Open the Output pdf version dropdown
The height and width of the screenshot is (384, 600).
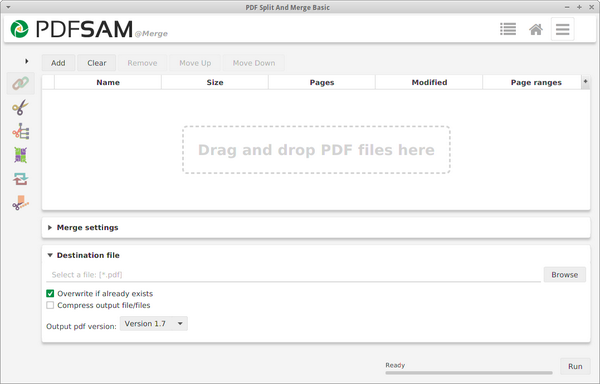point(154,324)
